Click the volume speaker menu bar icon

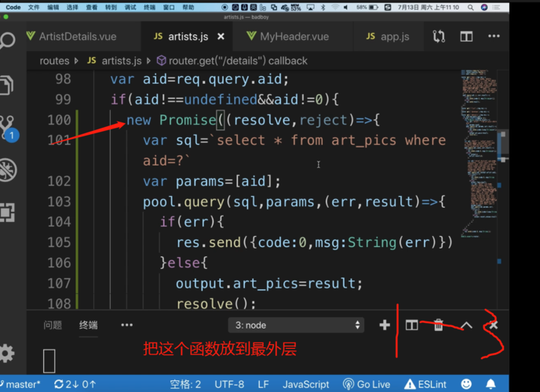(345, 7)
